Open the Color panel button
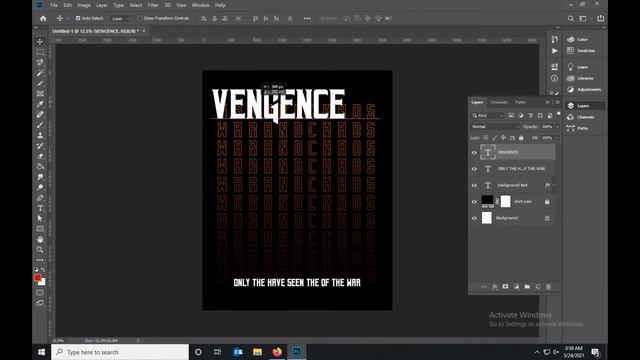Viewport: 640px width, 360px height. [x=577, y=39]
